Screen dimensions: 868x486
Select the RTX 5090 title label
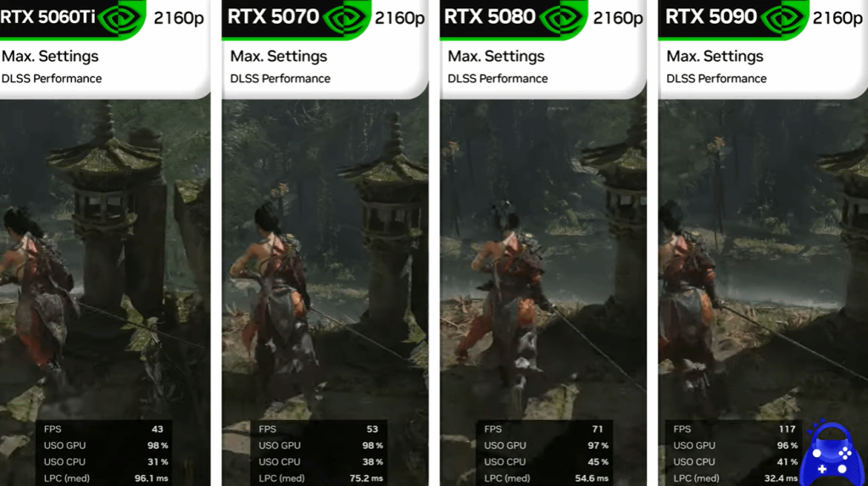[711, 17]
